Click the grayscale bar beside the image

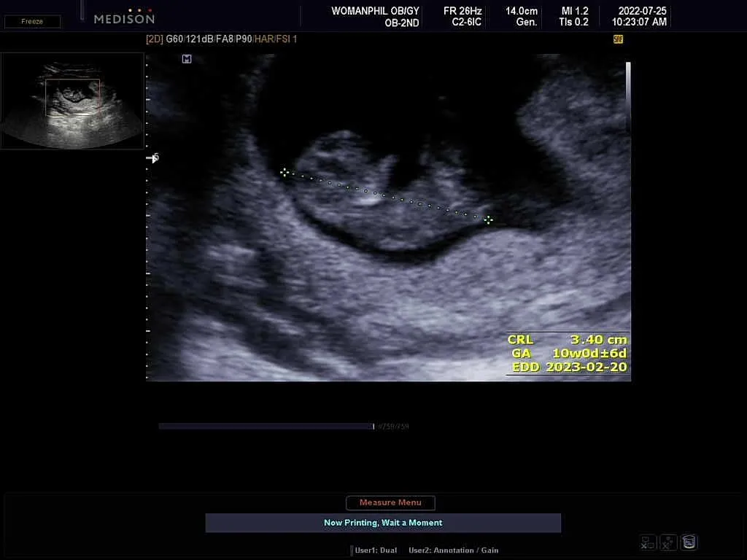pos(628,96)
